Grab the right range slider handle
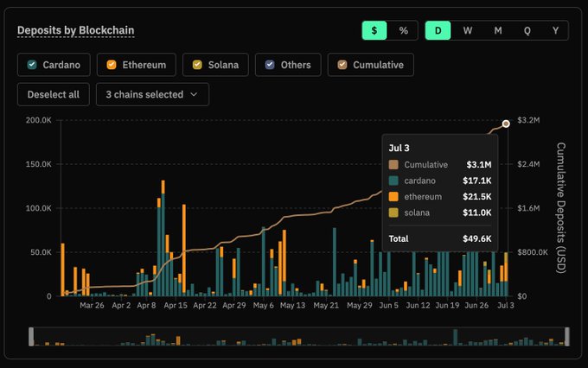Screen dimensions: 588x368 tap(567, 336)
